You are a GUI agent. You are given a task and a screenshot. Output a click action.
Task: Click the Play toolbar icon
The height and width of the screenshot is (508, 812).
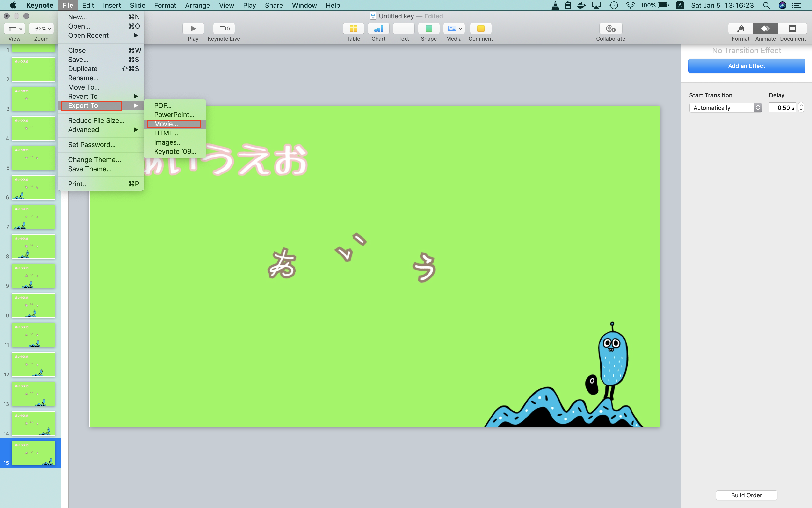(193, 29)
